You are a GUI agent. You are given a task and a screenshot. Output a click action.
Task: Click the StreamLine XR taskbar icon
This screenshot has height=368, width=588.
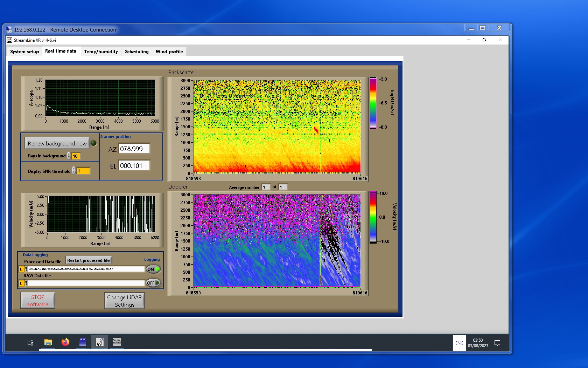pyautogui.click(x=100, y=342)
